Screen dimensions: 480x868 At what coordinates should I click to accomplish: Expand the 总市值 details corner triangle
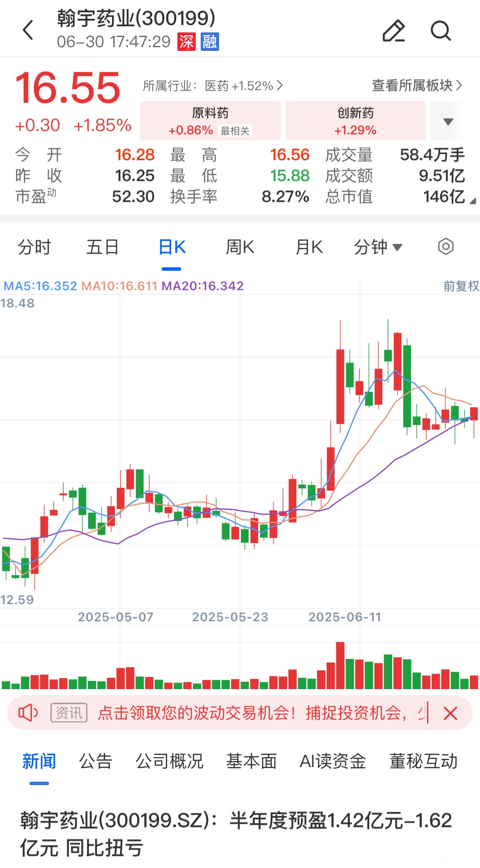pos(472,201)
